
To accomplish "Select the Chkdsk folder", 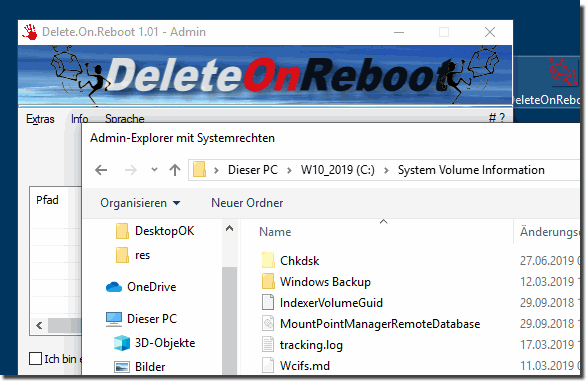I will point(299,261).
